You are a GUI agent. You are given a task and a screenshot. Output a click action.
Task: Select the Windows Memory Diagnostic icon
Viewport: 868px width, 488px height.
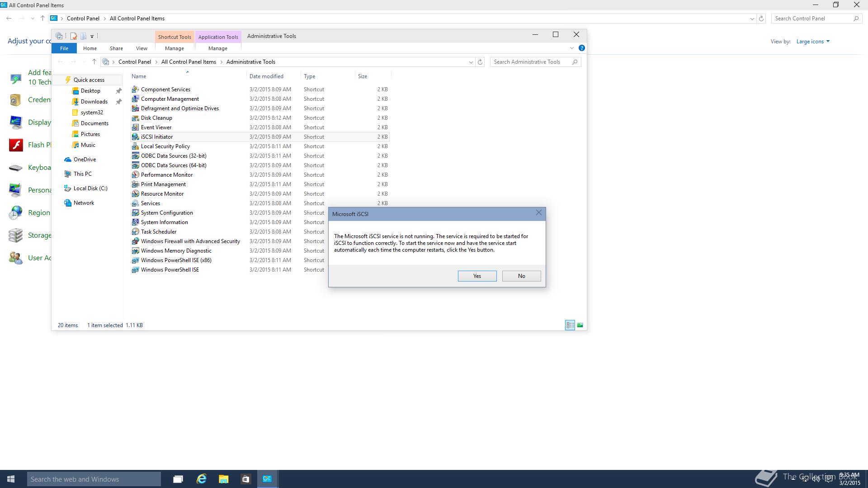135,251
